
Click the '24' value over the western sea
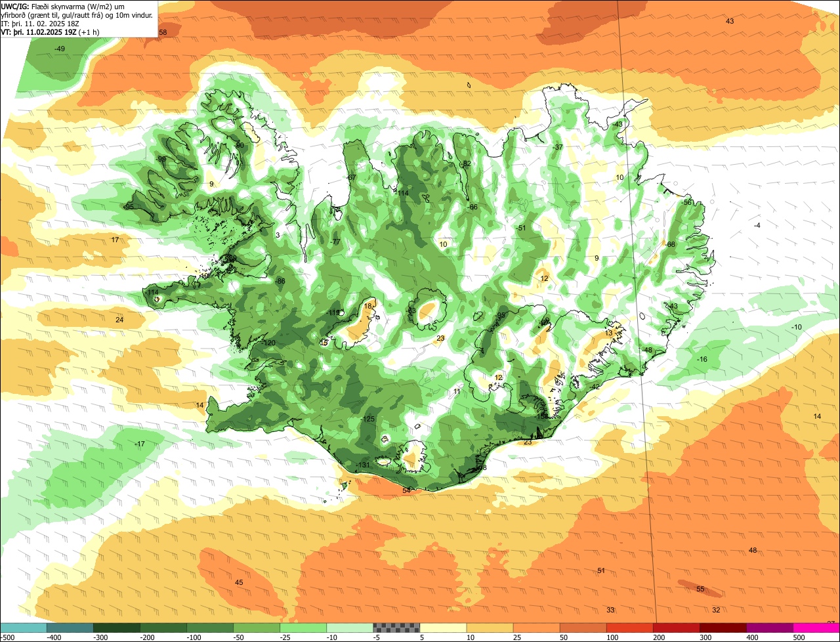tap(119, 320)
